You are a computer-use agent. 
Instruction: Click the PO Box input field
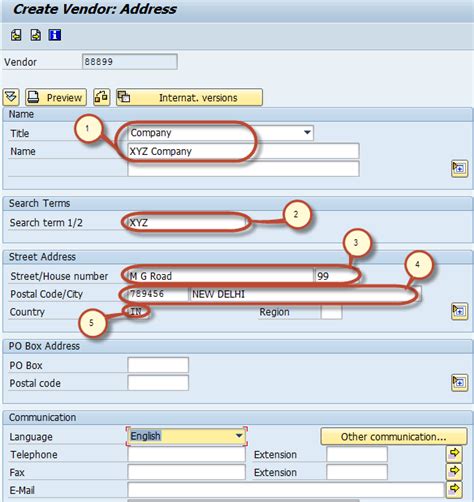[158, 365]
